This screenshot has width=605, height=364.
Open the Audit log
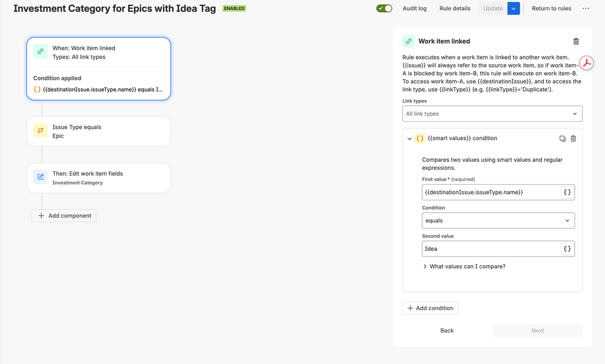click(415, 8)
